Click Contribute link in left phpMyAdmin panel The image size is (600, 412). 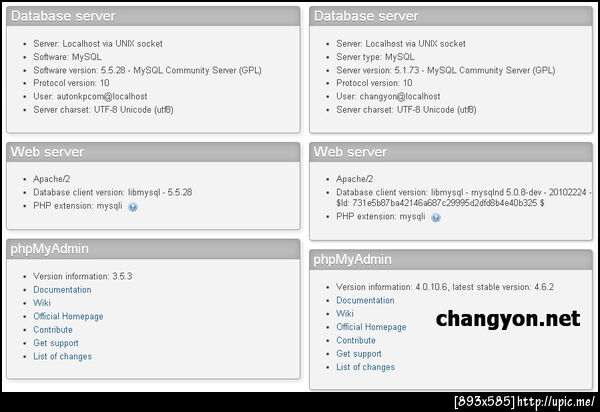[x=53, y=329]
